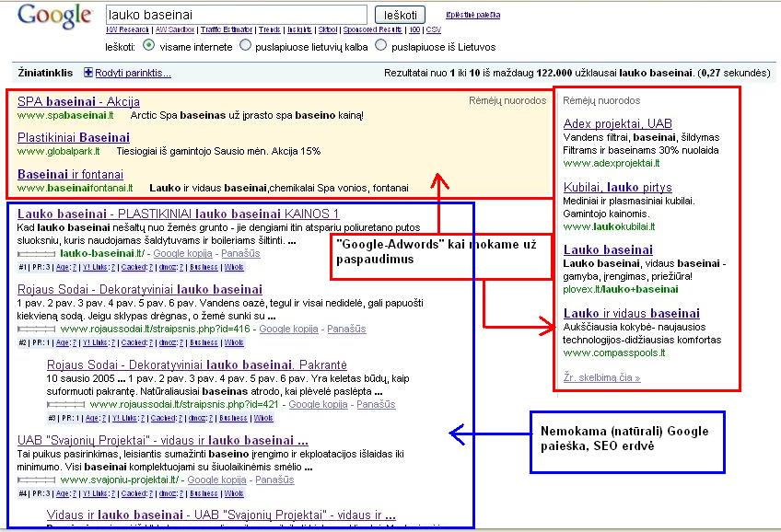Open Sponsored Results in the SEO toolbar
This screenshot has height=532, width=781.
coord(373,29)
